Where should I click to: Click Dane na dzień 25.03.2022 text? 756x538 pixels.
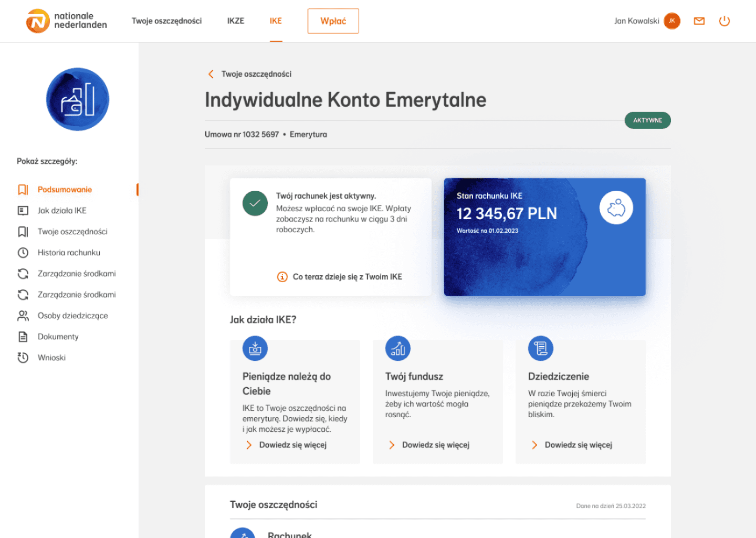[x=611, y=506]
